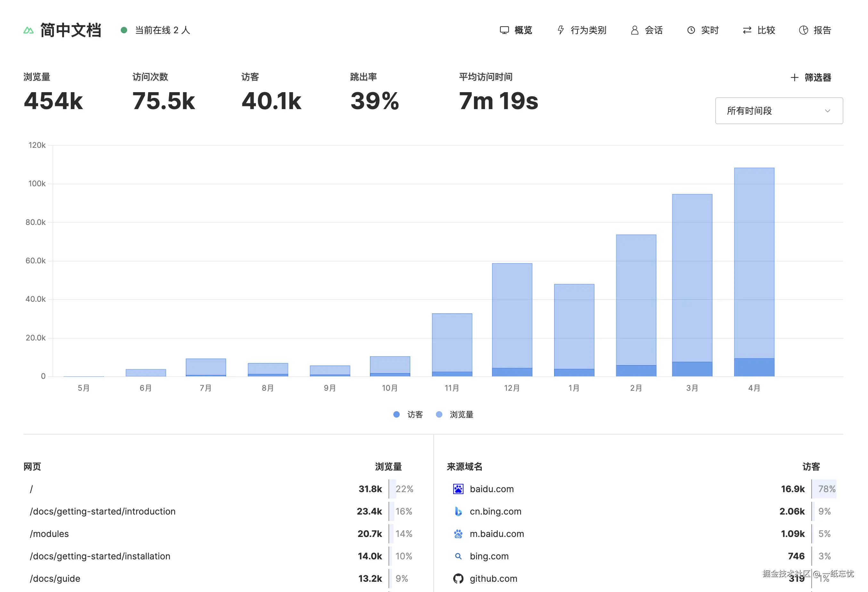The width and height of the screenshot is (868, 592).
Task: Click the person icon for 会话
Action: click(x=634, y=30)
